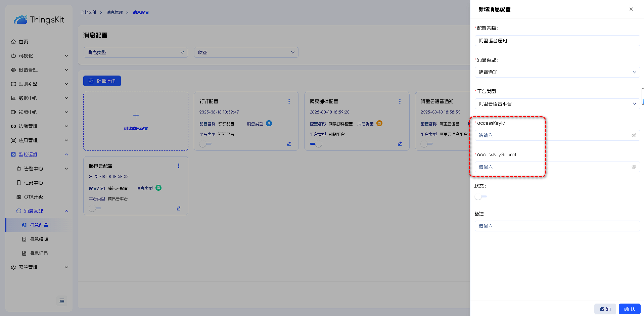Close the 新增消息配置 drawer

click(631, 9)
